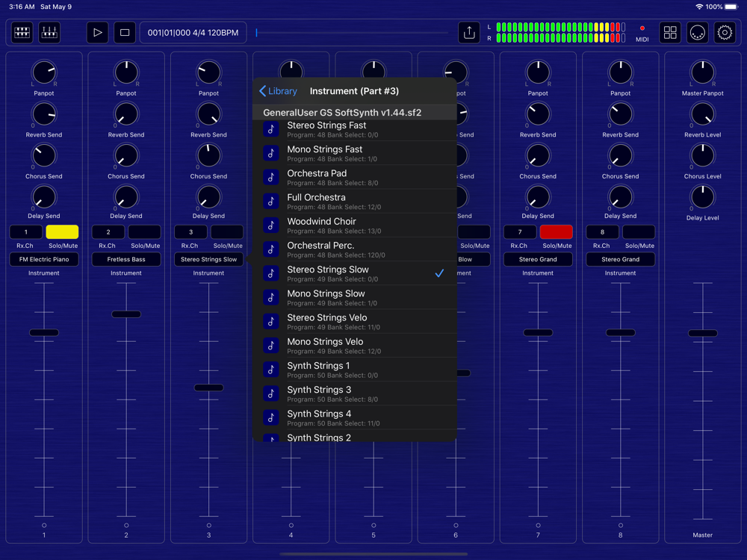Open channel 2 Rx.Ch selector
Screen dimensions: 747x560
pyautogui.click(x=108, y=232)
